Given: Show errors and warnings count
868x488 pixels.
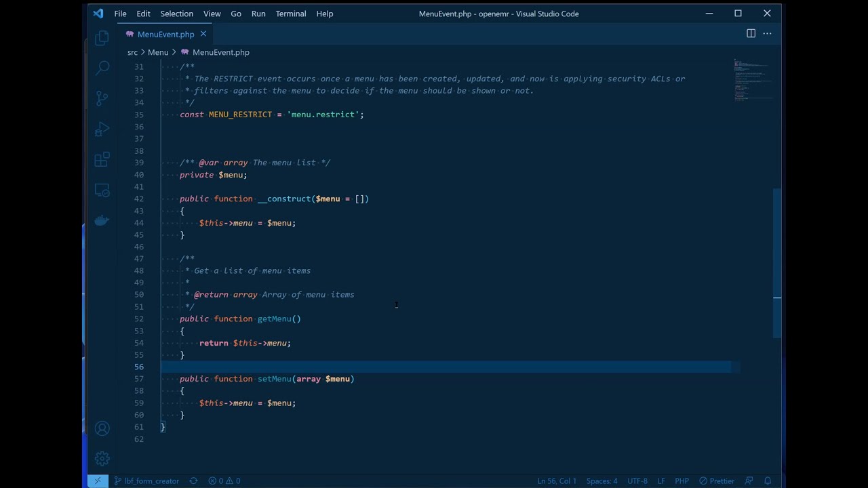Looking at the screenshot, I should point(224,481).
